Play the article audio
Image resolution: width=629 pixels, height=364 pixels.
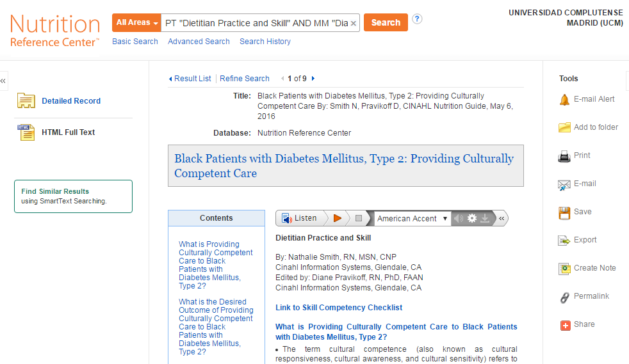pyautogui.click(x=338, y=218)
